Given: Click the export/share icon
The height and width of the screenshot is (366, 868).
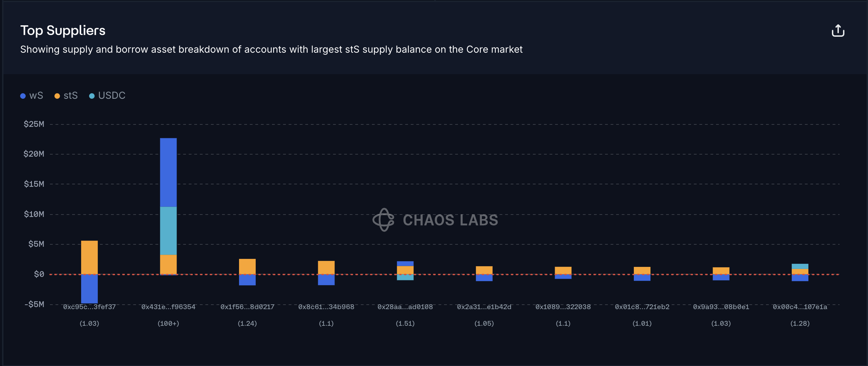Looking at the screenshot, I should 838,31.
